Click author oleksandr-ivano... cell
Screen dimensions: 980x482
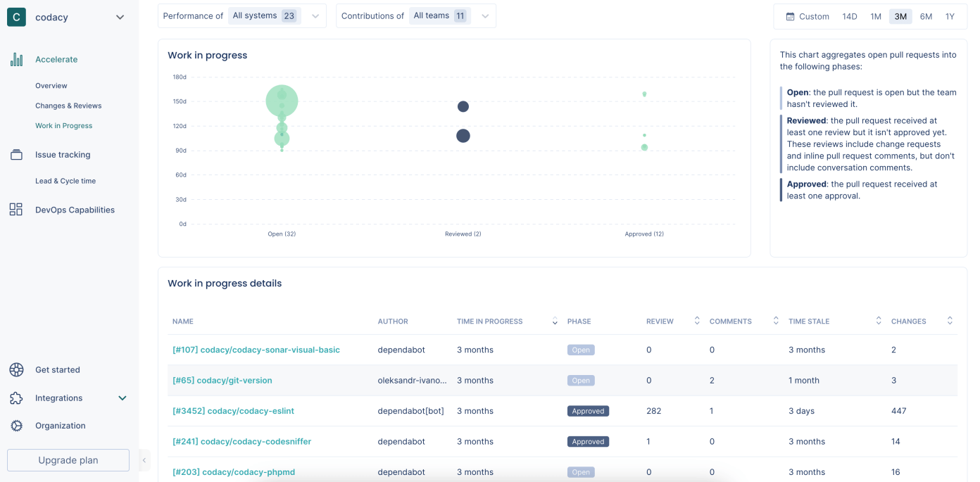pyautogui.click(x=413, y=381)
